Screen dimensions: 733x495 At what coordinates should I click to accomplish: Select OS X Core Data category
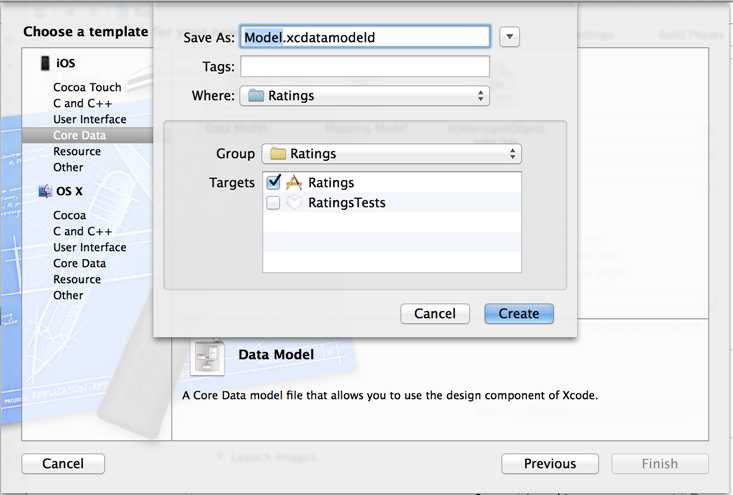[x=79, y=263]
